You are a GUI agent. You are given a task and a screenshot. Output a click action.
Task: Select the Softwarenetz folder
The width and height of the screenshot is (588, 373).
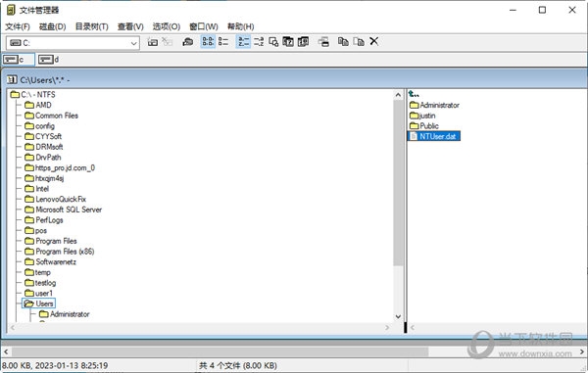[x=51, y=262]
